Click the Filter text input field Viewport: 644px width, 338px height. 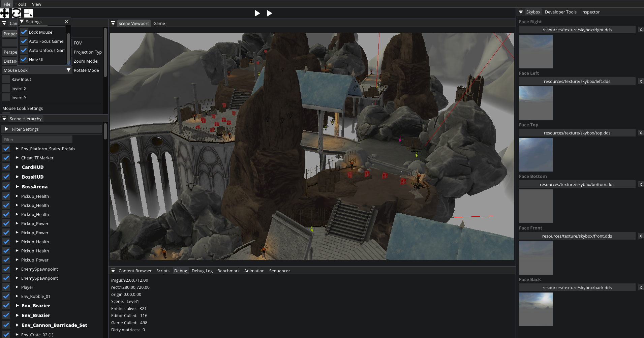[x=37, y=140]
